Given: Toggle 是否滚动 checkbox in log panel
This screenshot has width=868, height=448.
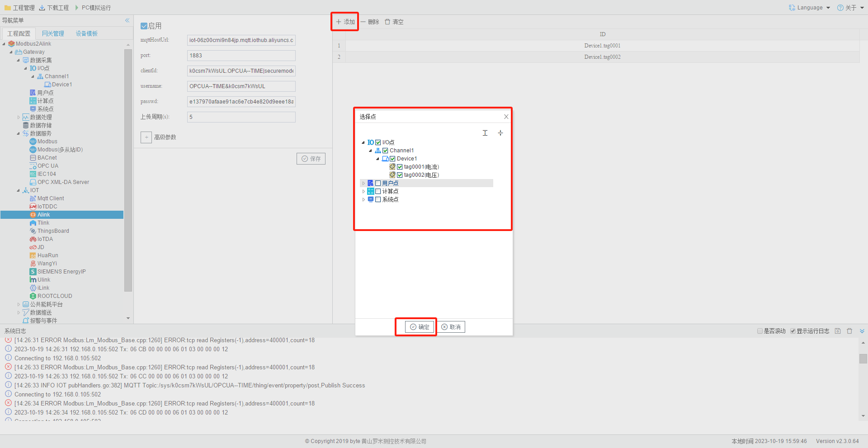Looking at the screenshot, I should coord(760,331).
